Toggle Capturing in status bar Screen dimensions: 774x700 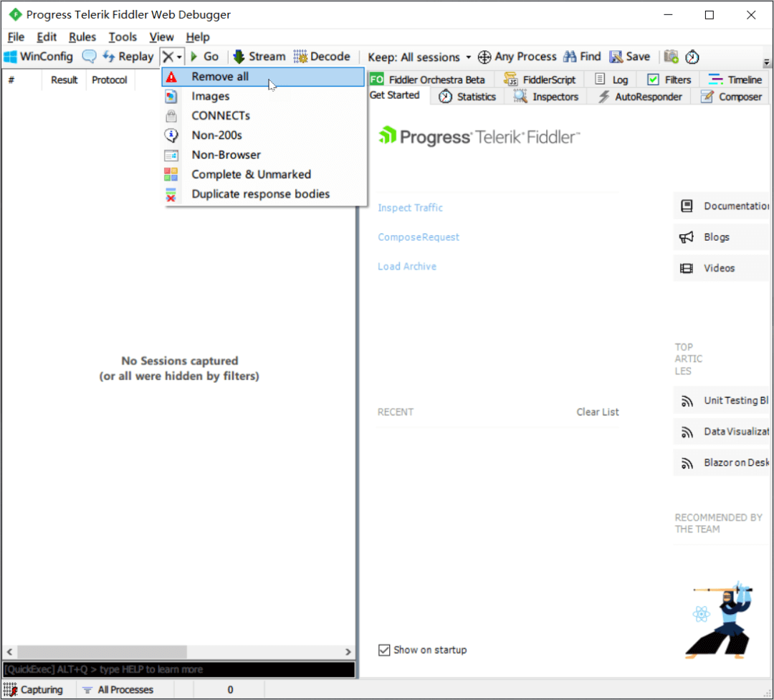pyautogui.click(x=34, y=690)
